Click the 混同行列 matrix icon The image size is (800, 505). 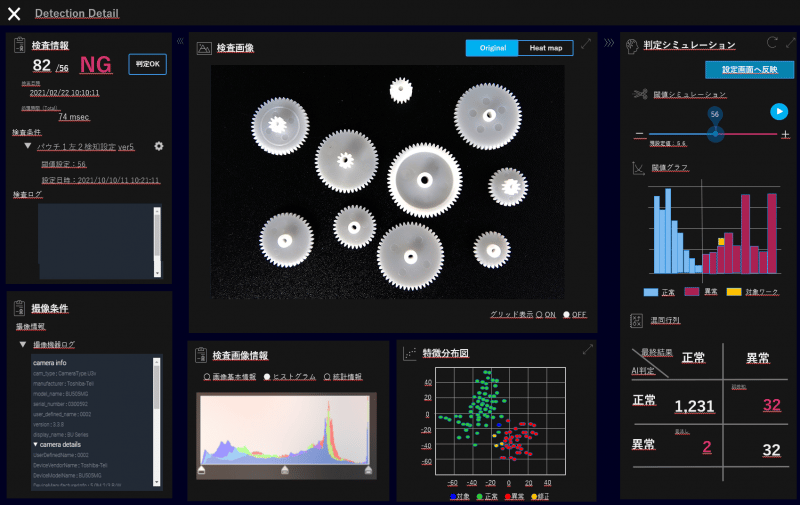[636, 320]
